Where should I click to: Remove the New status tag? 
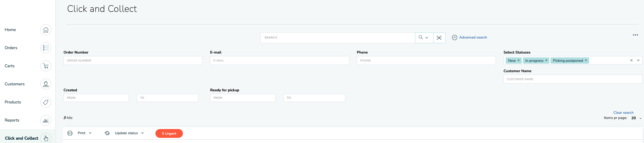point(519,60)
